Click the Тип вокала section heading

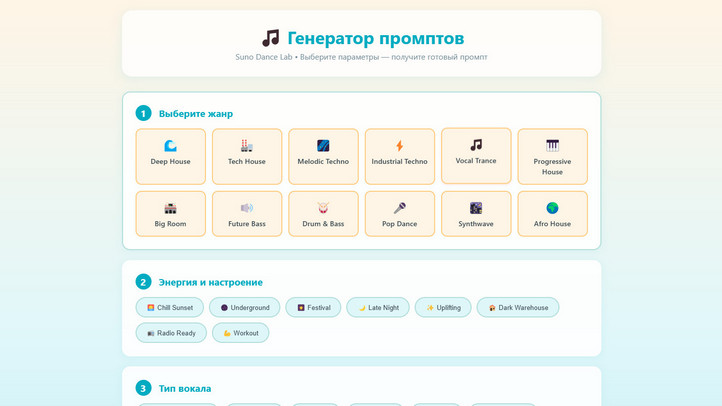click(x=185, y=389)
